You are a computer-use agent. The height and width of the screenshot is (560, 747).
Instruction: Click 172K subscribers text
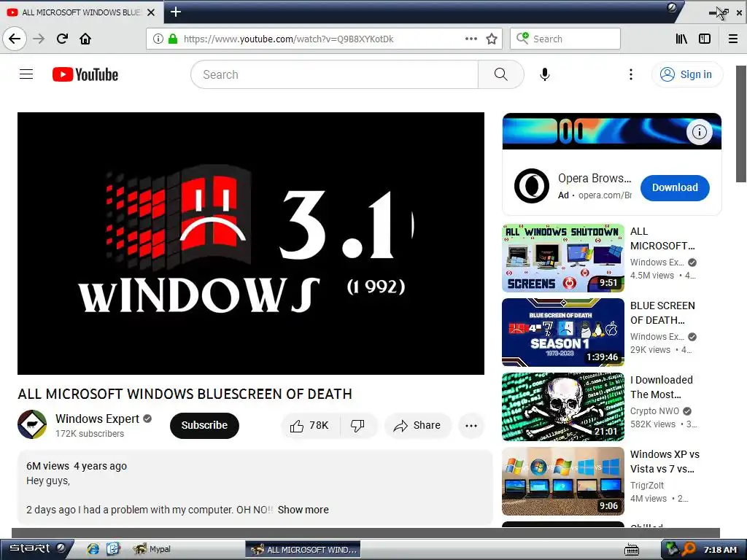[90, 434]
